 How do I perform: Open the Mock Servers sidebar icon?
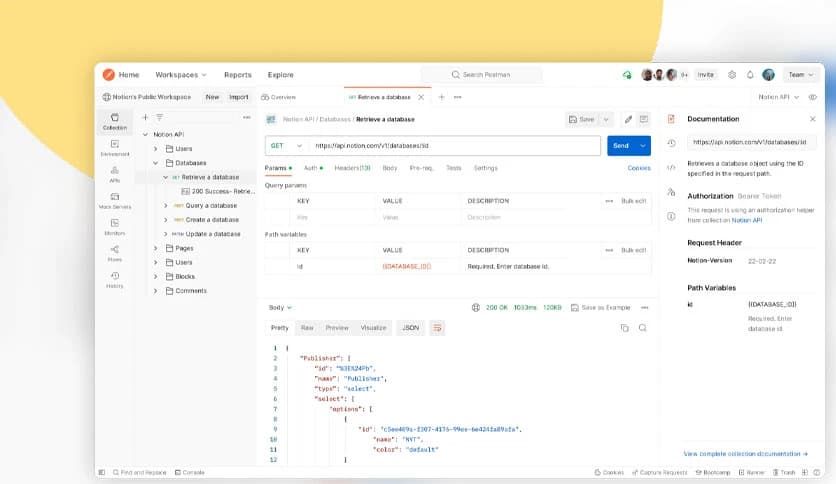click(115, 200)
